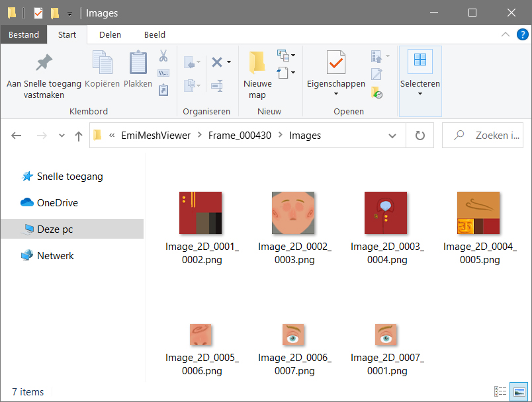Show hidden breadcrumb folders with double chevron
Image resolution: width=532 pixels, height=402 pixels.
point(112,136)
